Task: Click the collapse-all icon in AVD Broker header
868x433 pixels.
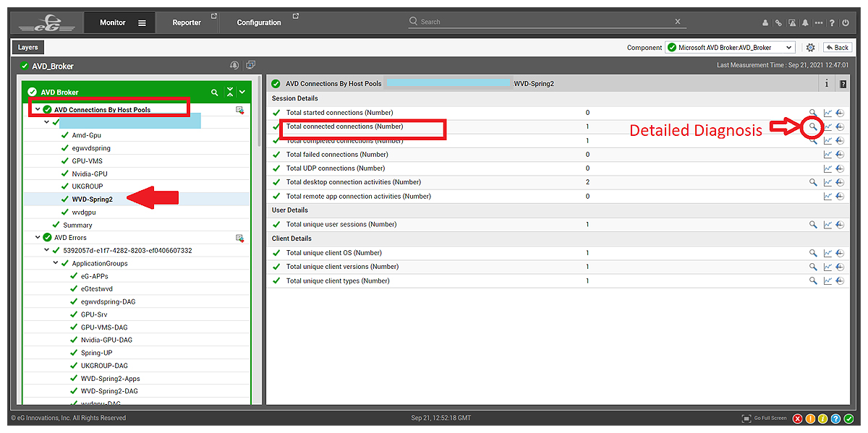Action: pos(230,93)
